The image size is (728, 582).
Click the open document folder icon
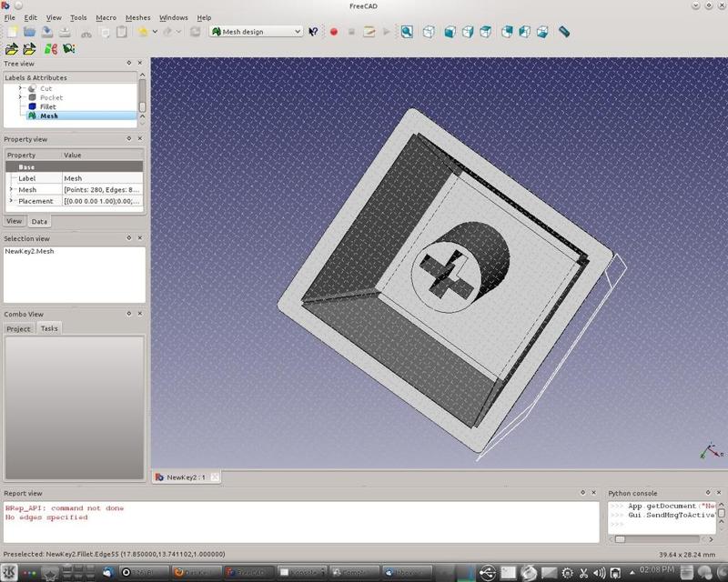(29, 32)
